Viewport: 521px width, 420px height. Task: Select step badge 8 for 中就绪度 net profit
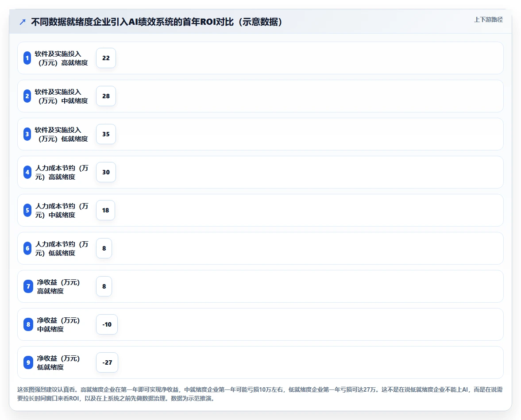click(x=28, y=324)
